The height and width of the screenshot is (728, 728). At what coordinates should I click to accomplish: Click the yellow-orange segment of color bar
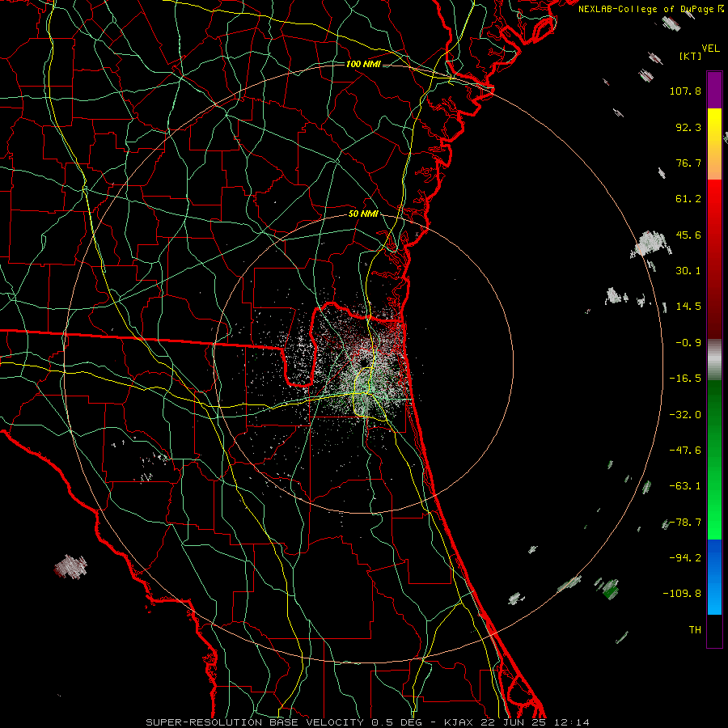pyautogui.click(x=714, y=144)
